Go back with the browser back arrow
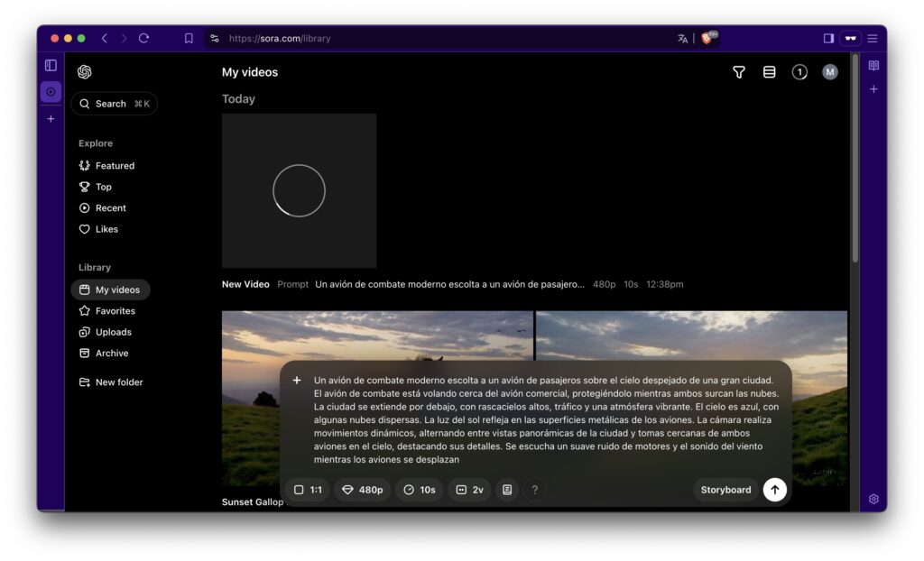The width and height of the screenshot is (924, 561). 105,38
